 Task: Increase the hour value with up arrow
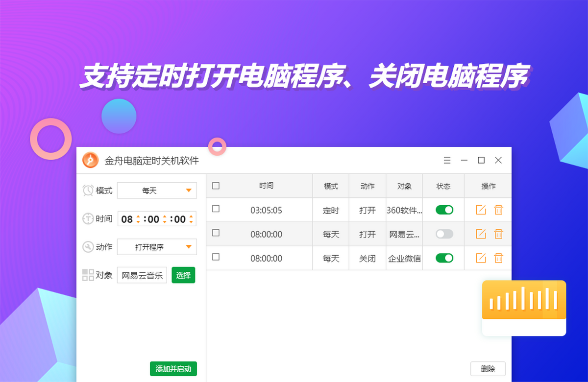coord(138,216)
